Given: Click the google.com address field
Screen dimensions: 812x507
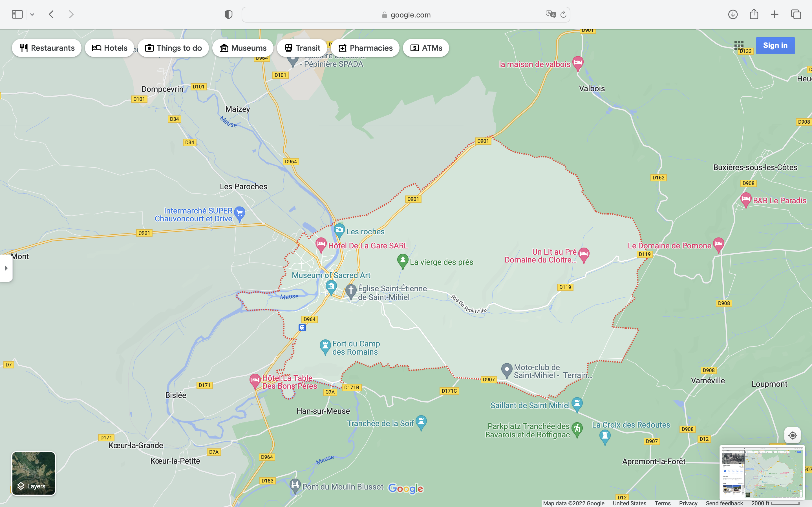Looking at the screenshot, I should tap(406, 15).
